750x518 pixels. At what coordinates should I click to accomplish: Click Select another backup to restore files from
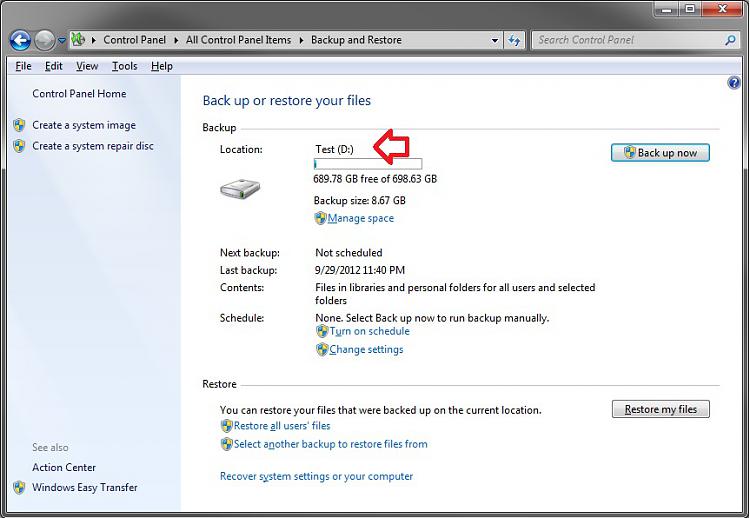pos(331,444)
